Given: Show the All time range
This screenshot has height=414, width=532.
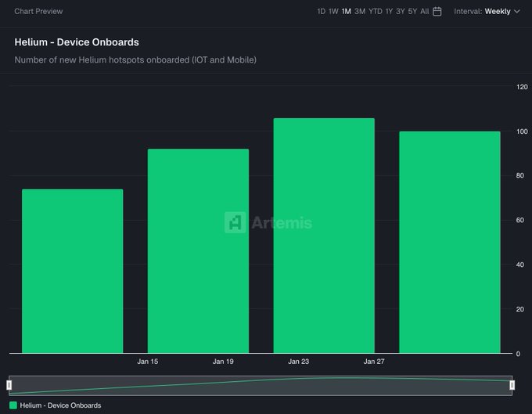Looking at the screenshot, I should 424,12.
